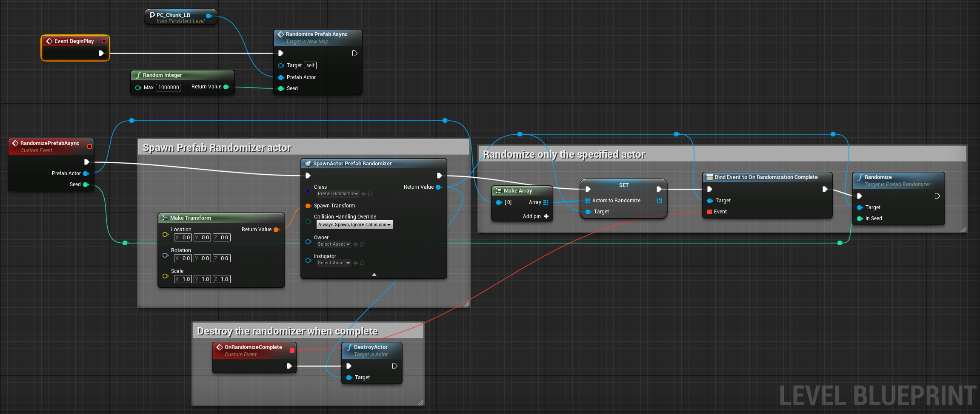This screenshot has height=414, width=980.
Task: Open the Class Prefab Randomizer dropdown
Action: (338, 194)
